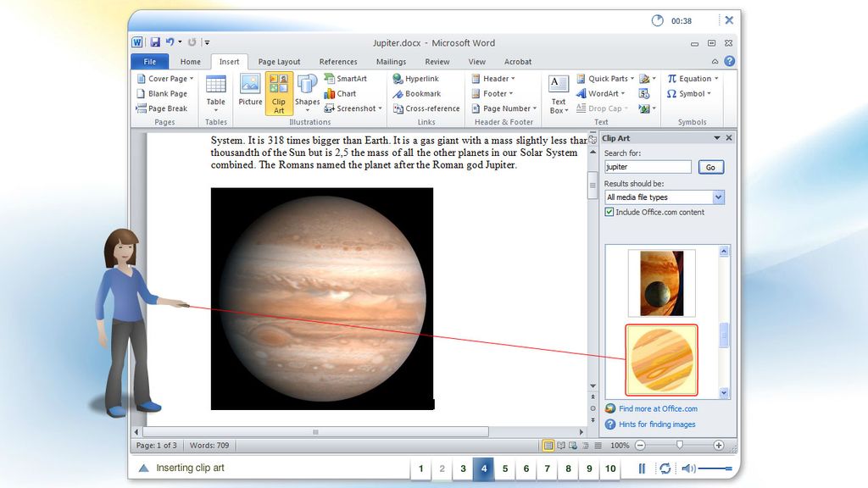Click the Date & Time icon in Text group

[644, 93]
